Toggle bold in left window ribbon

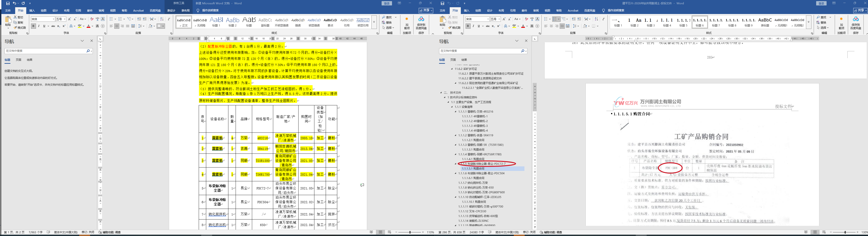tap(33, 26)
